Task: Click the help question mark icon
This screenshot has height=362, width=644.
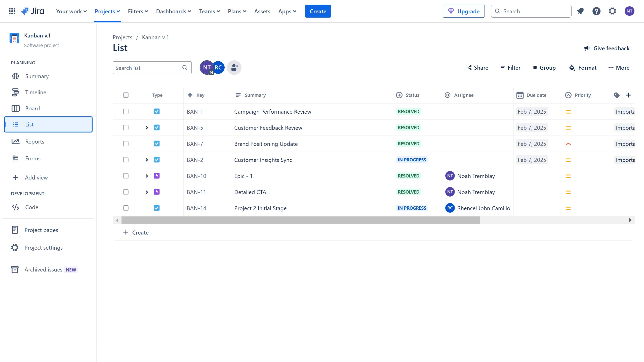Action: coord(596,11)
